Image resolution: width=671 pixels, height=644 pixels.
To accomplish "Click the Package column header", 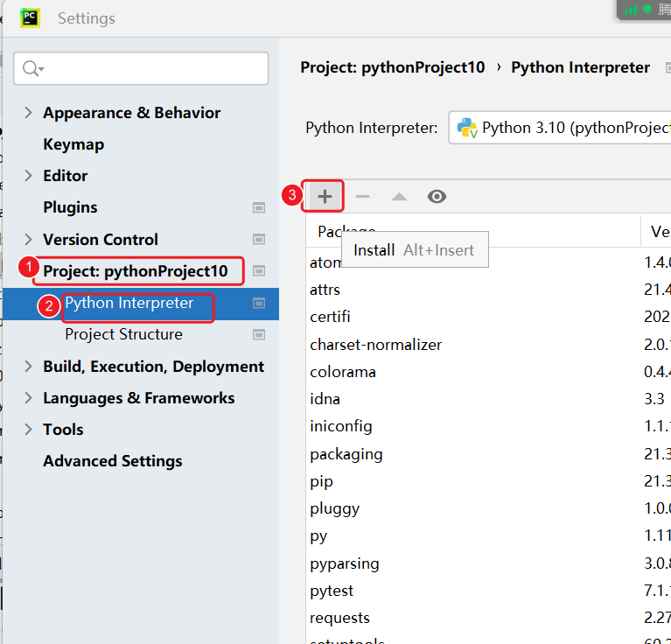I will point(473,232).
